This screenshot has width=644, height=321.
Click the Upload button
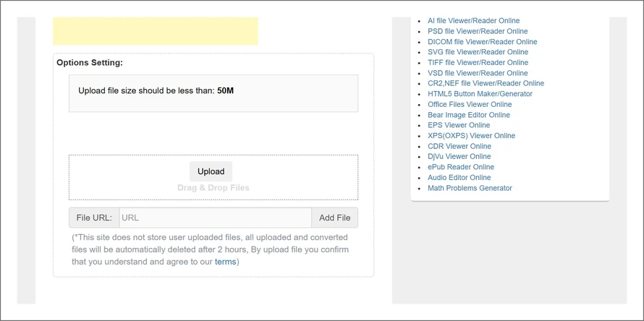point(211,171)
